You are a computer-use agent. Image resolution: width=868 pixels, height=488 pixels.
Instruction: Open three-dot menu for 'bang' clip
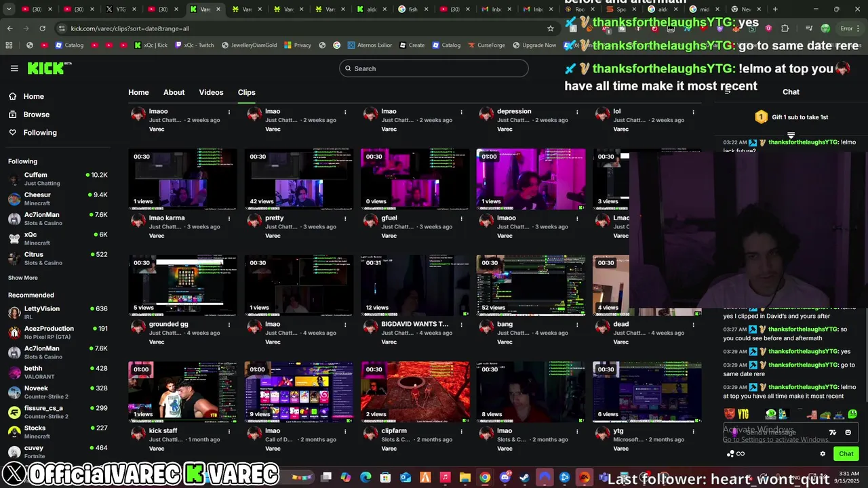(577, 325)
